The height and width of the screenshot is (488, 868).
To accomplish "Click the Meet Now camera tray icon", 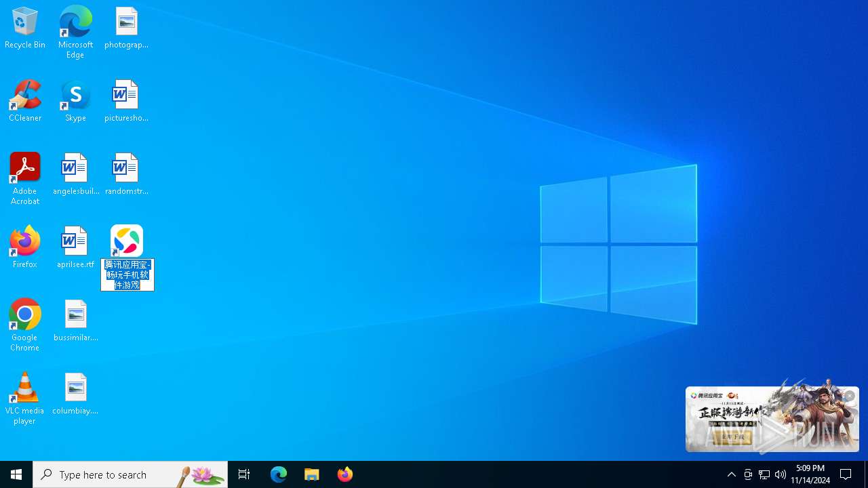I will [x=748, y=474].
